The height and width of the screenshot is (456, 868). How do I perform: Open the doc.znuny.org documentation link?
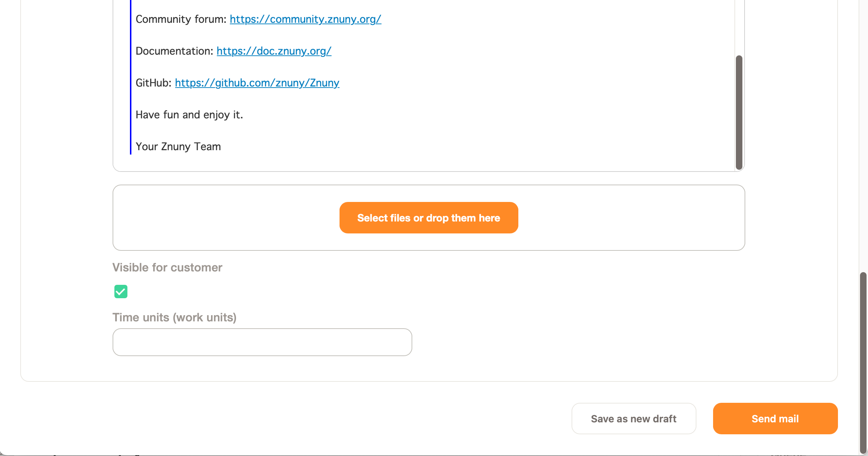coord(274,51)
